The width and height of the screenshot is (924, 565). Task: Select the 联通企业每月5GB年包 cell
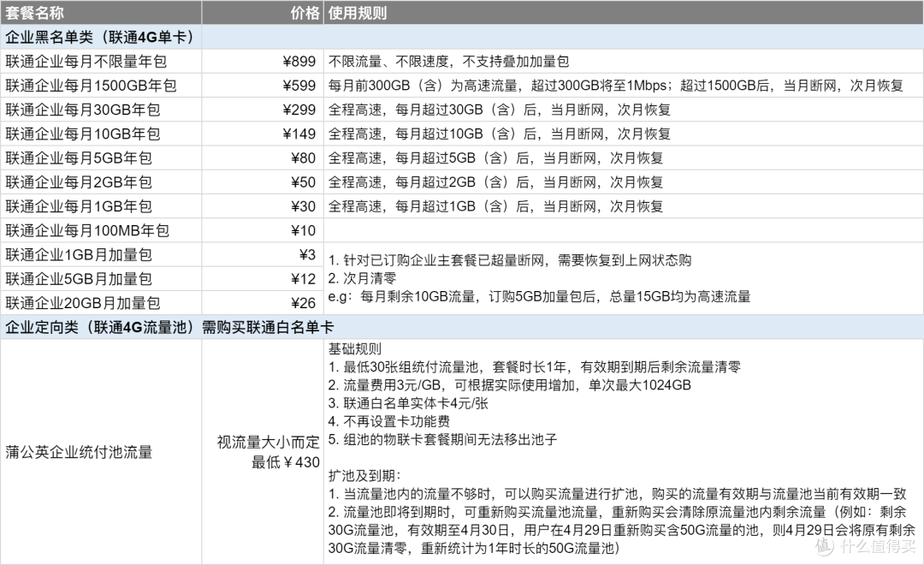tap(101, 158)
